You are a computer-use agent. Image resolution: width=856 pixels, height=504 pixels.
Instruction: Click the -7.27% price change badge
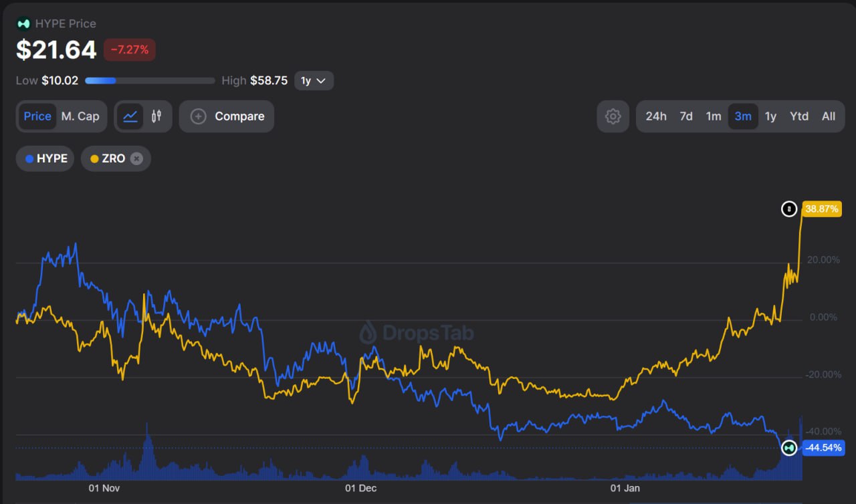tap(130, 50)
